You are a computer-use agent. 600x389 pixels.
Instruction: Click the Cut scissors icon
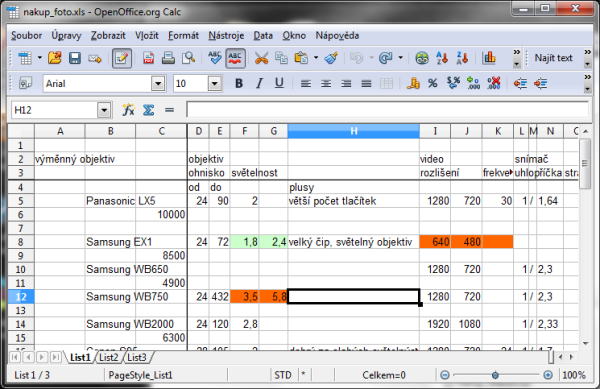(x=261, y=58)
